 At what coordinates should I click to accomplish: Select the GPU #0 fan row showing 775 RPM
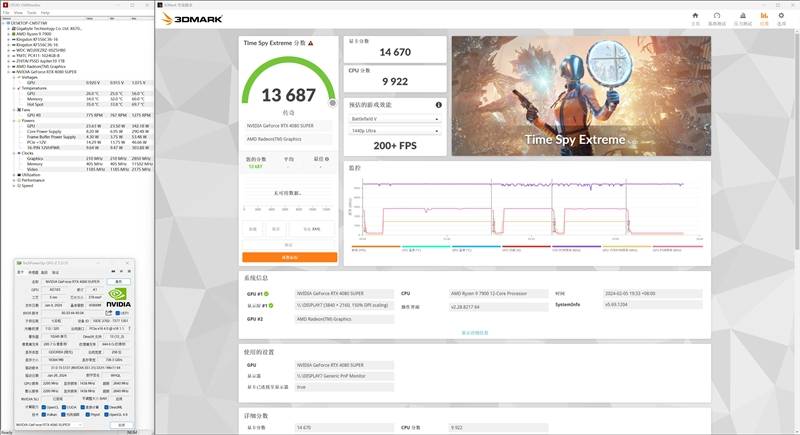77,115
